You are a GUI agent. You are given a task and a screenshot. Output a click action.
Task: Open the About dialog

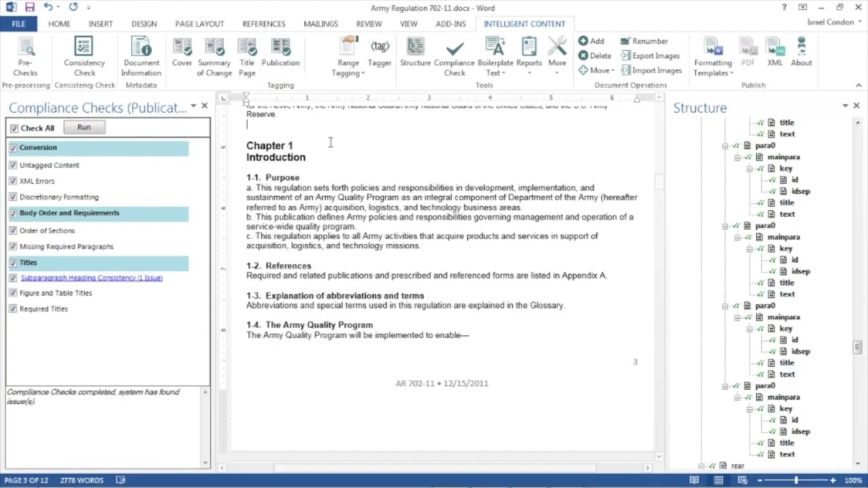pos(802,53)
